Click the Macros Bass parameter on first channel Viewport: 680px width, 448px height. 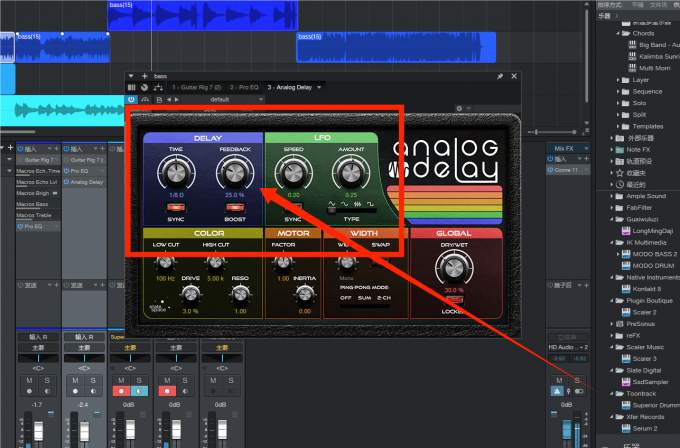(38, 204)
